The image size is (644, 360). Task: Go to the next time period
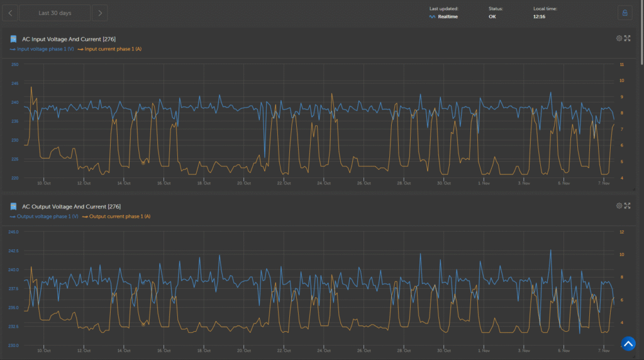pos(99,13)
